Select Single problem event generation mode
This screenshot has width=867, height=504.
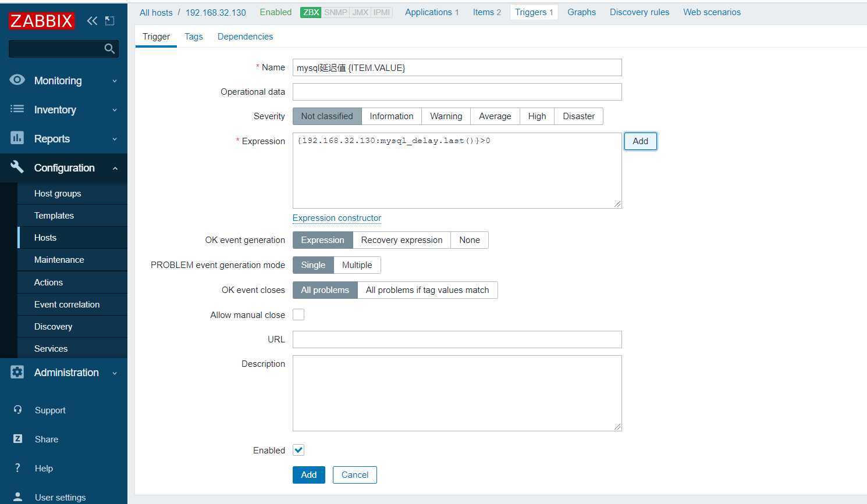coord(313,265)
